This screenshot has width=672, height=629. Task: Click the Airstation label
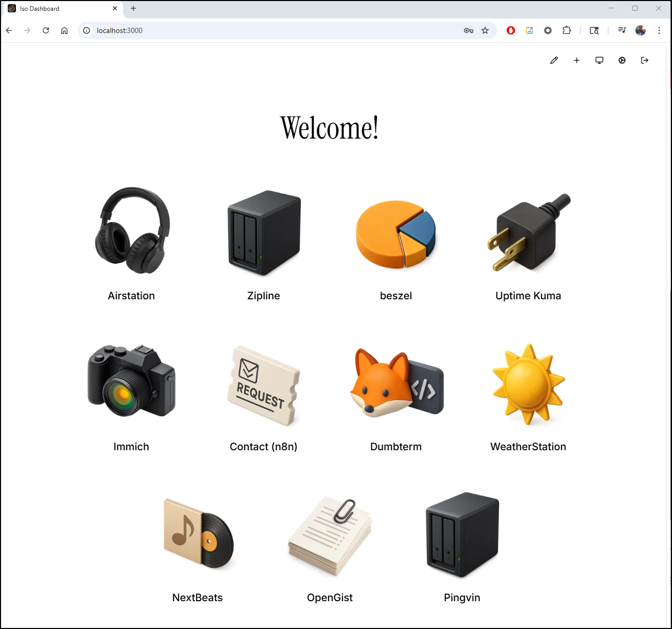point(131,296)
